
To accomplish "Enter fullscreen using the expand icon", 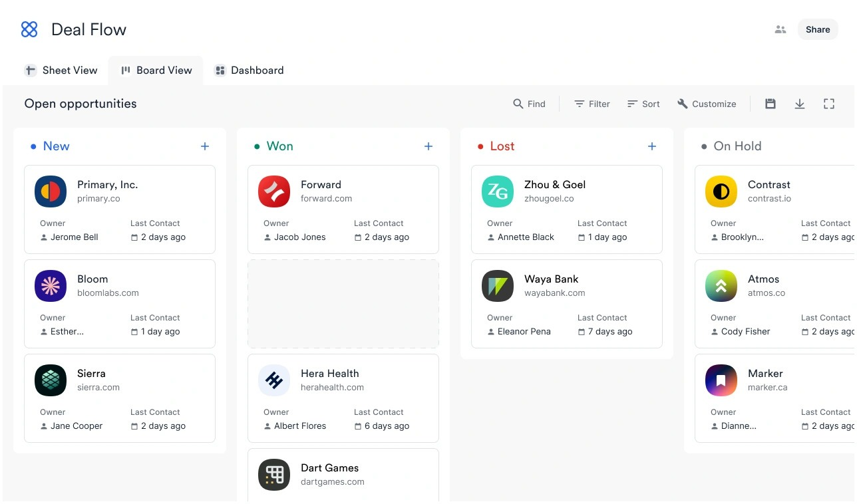I will [828, 104].
